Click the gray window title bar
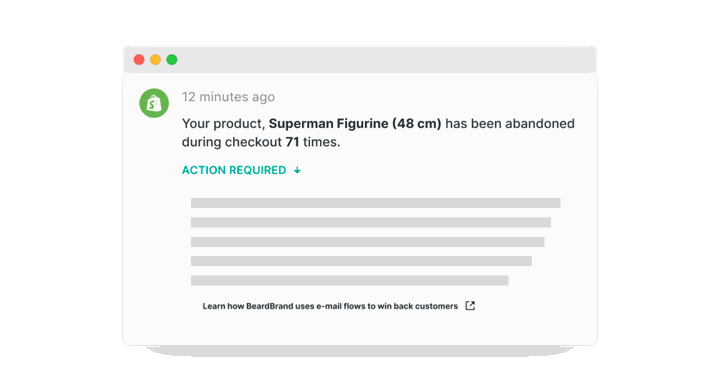 pos(360,60)
